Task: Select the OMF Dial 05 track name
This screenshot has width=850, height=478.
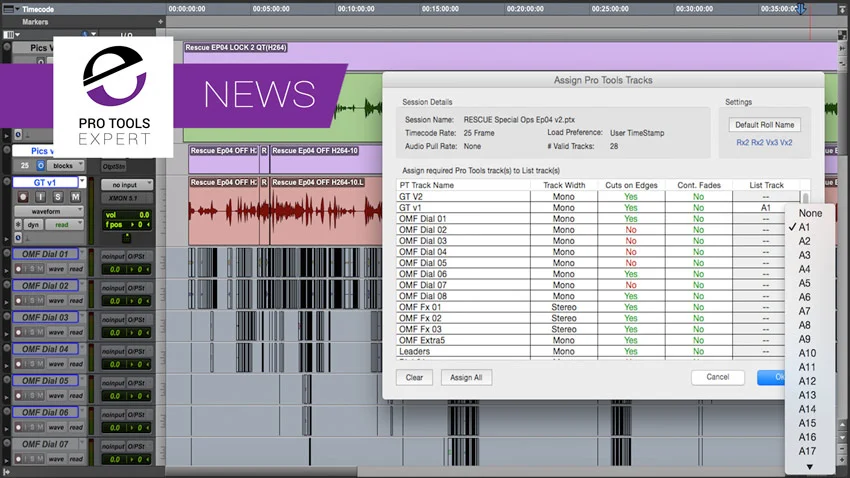Action: pyautogui.click(x=46, y=381)
